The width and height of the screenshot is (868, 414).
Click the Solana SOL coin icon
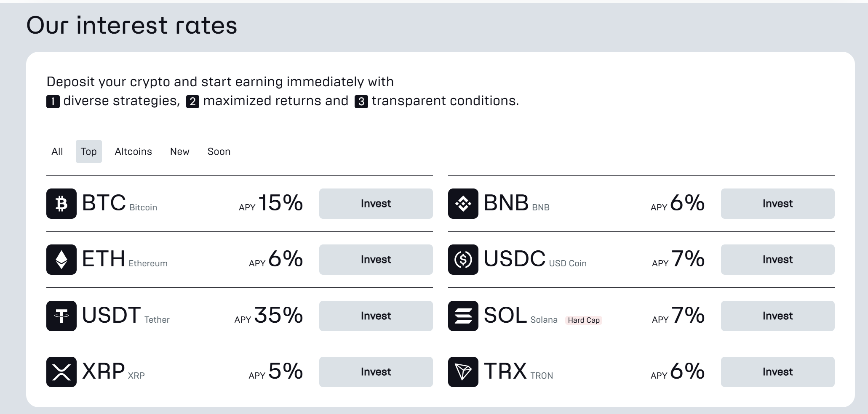click(x=463, y=316)
